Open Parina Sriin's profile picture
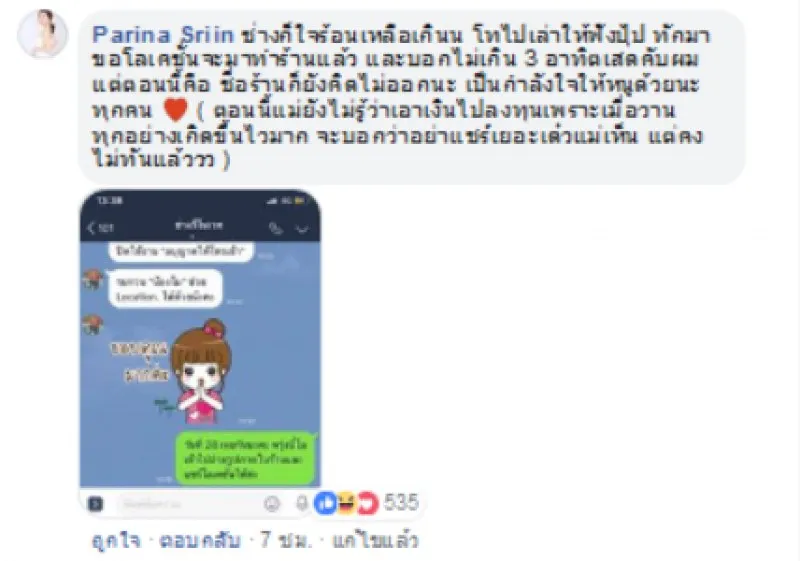The height and width of the screenshot is (561, 800). [42, 34]
